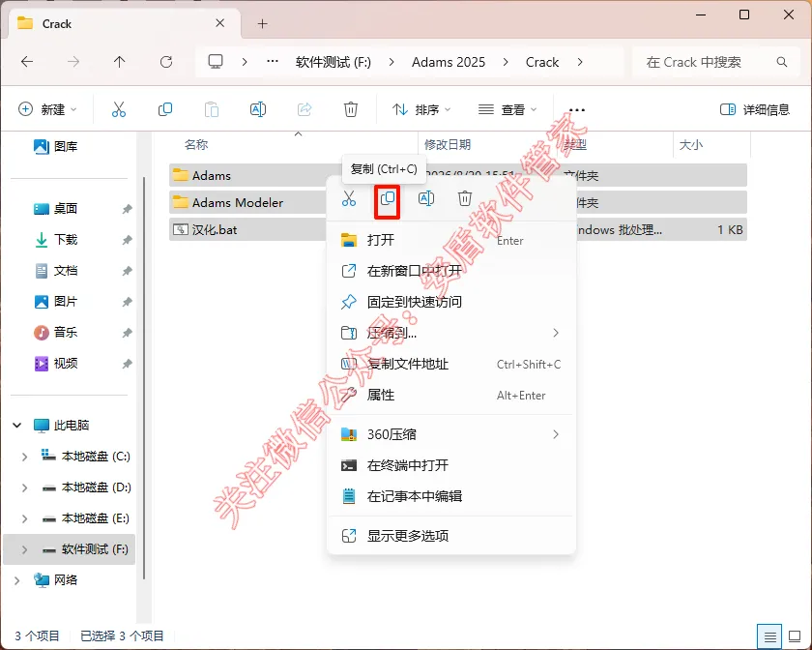Unpin Music via its pin icon
This screenshot has width=812, height=650.
point(127,333)
